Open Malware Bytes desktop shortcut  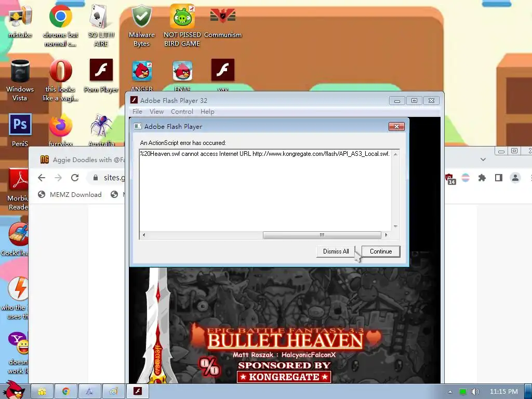pyautogui.click(x=141, y=24)
